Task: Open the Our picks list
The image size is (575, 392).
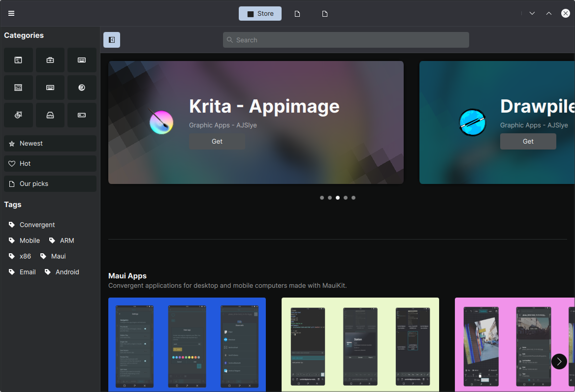Action: pos(50,183)
